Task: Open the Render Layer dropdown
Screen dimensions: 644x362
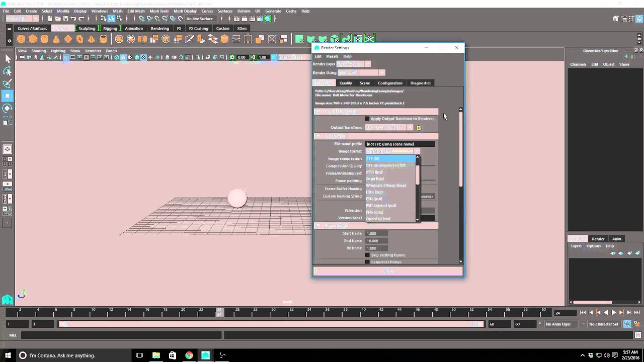Action: (x=368, y=64)
